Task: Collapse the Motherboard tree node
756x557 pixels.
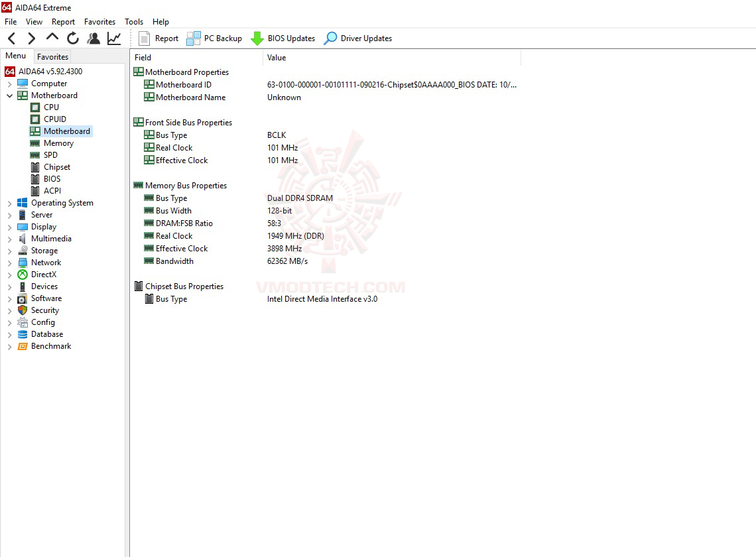Action: pyautogui.click(x=10, y=95)
